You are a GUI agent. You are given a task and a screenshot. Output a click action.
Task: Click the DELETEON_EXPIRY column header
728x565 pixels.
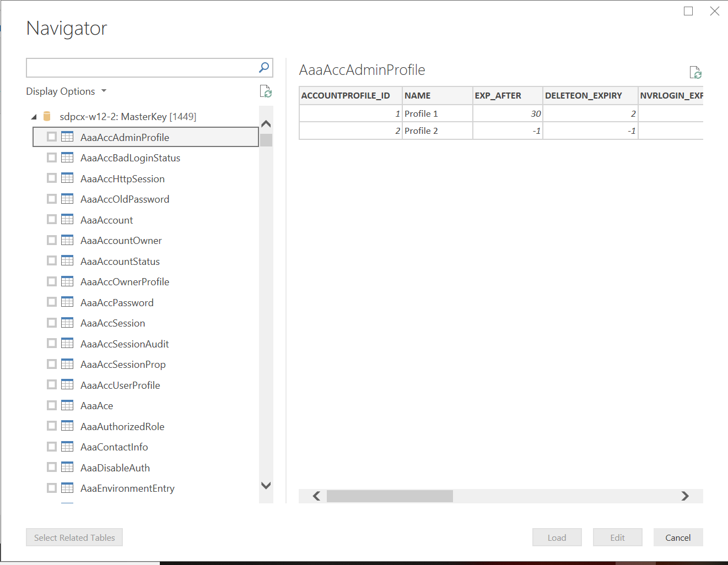(590, 95)
